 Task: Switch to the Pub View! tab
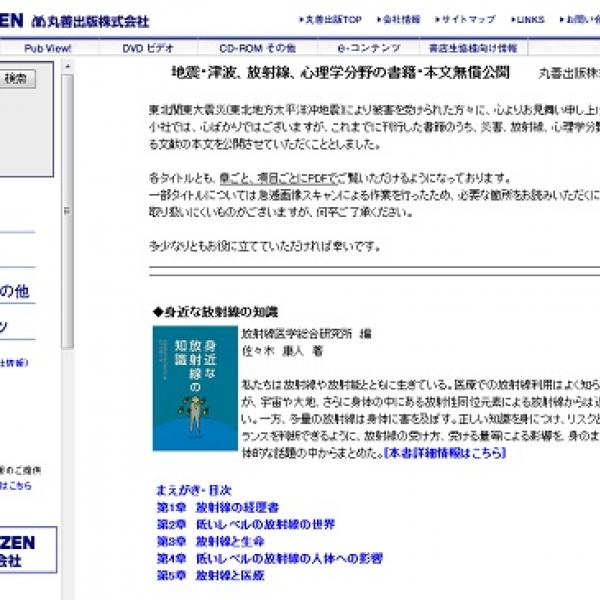pyautogui.click(x=47, y=48)
